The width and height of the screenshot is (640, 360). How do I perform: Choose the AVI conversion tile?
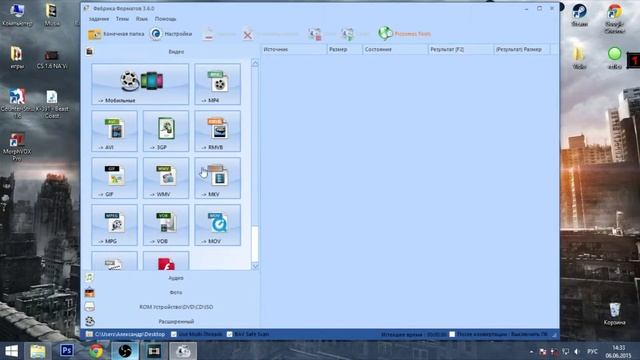(x=114, y=131)
